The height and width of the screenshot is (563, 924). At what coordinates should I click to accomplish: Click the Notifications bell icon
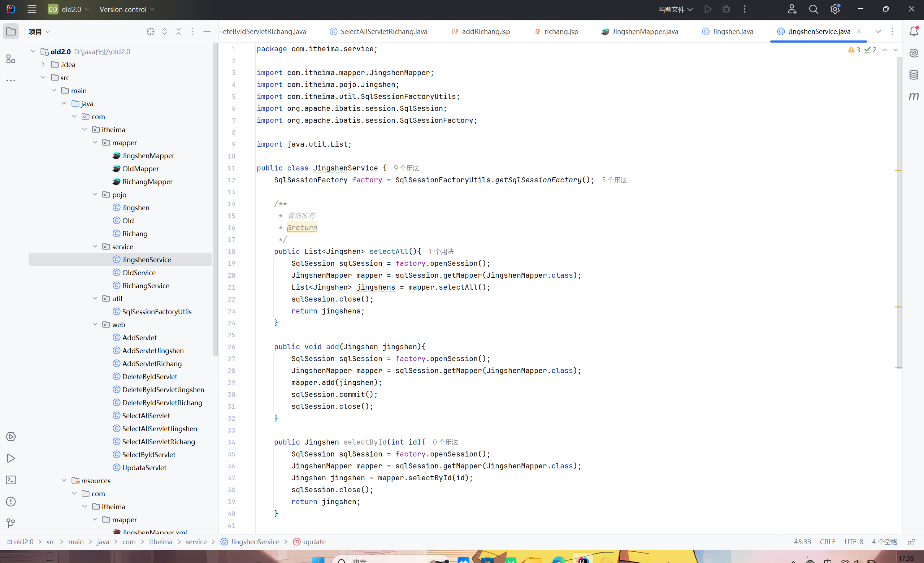coord(914,31)
